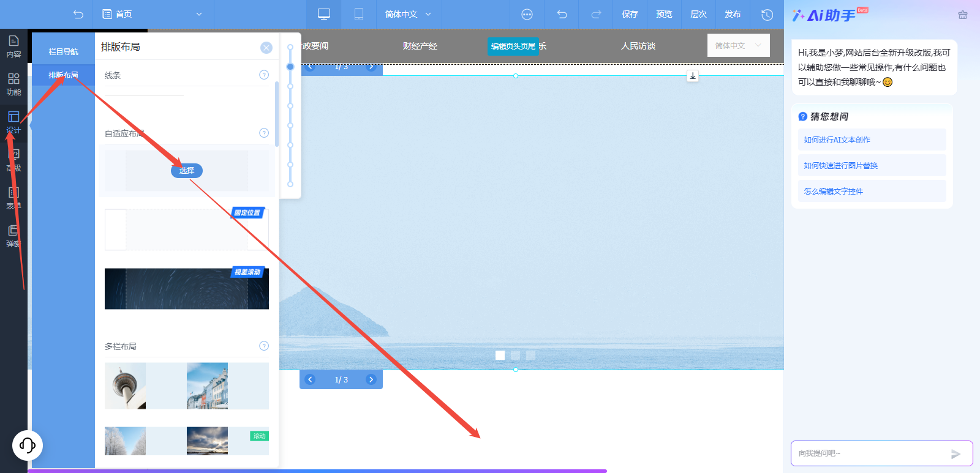
Task: Click the suggestion 如何快速进行图片替换
Action: coord(872,165)
